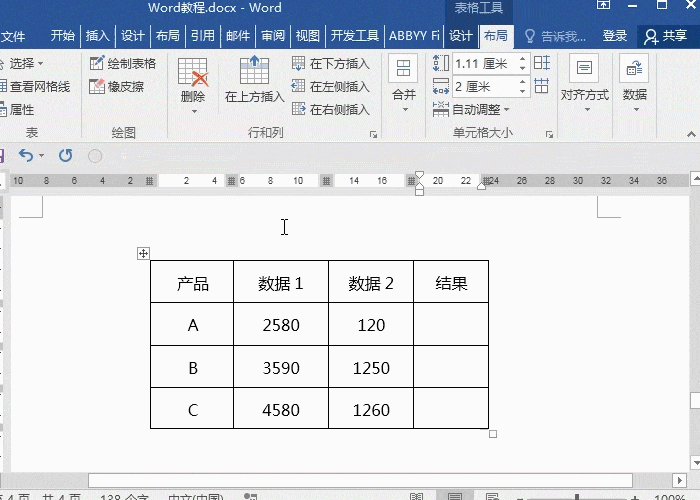Click the row height field 1.11 厘米
This screenshot has height=500, width=700.
click(x=485, y=63)
